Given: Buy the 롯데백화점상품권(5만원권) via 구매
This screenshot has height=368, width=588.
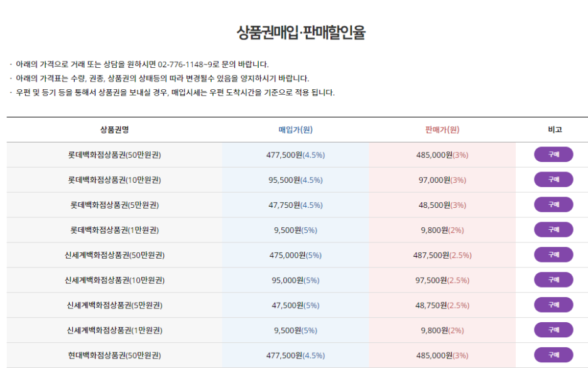Looking at the screenshot, I should point(553,205).
